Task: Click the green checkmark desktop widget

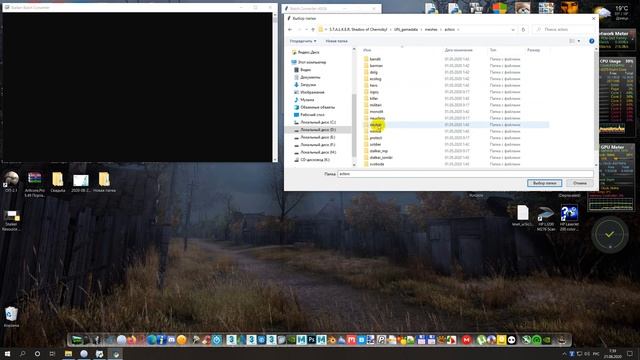Action: (x=610, y=234)
